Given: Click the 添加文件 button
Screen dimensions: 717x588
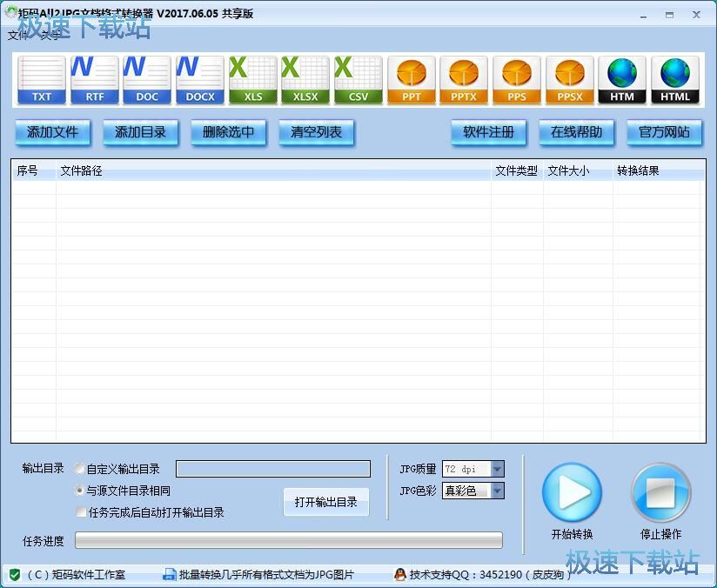Looking at the screenshot, I should [x=52, y=132].
